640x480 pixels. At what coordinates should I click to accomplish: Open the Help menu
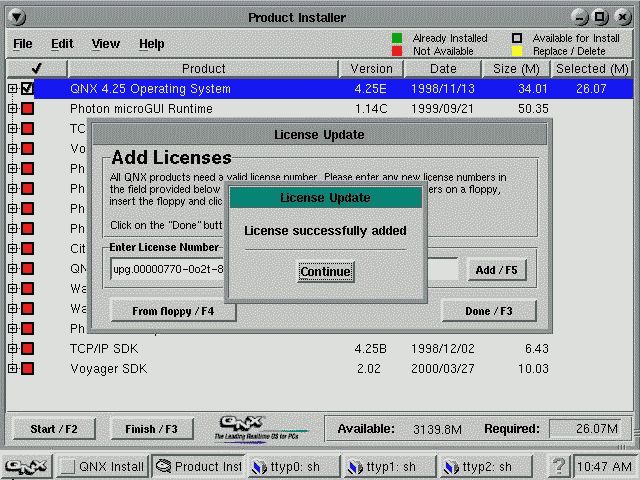tap(151, 44)
